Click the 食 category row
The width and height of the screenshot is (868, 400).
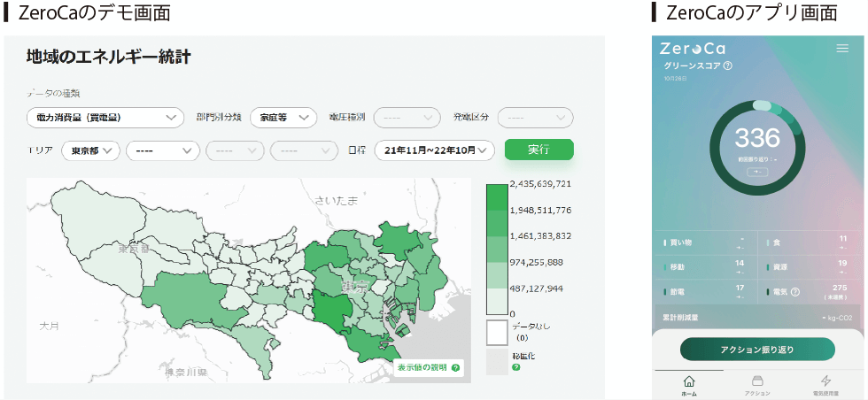point(808,242)
